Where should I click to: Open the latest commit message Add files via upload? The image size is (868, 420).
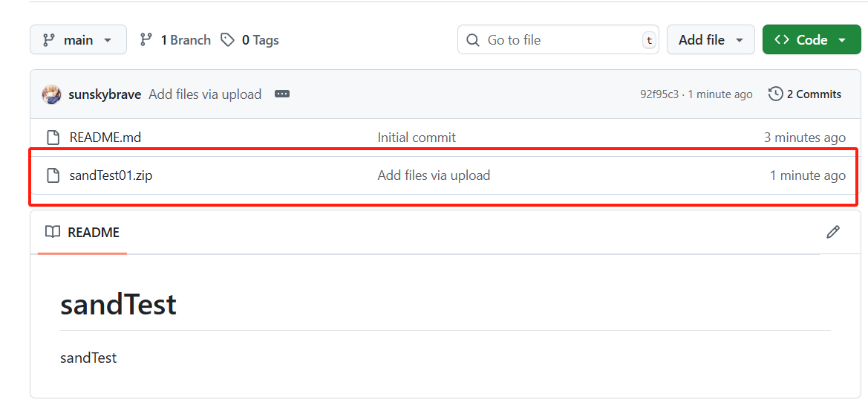tap(205, 94)
